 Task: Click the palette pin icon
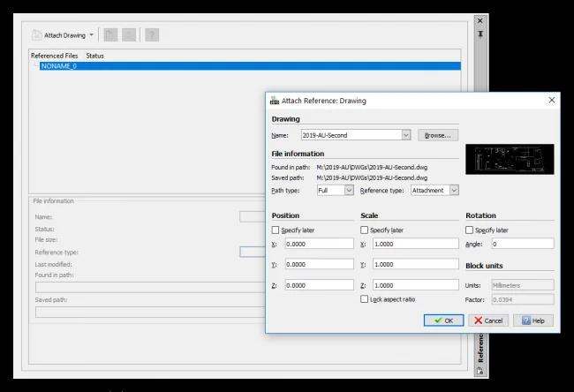pos(480,34)
